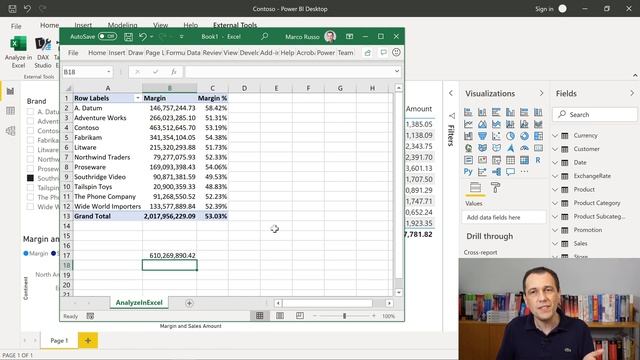Open the Excel Comments icon
The height and width of the screenshot is (360, 640).
tap(383, 52)
